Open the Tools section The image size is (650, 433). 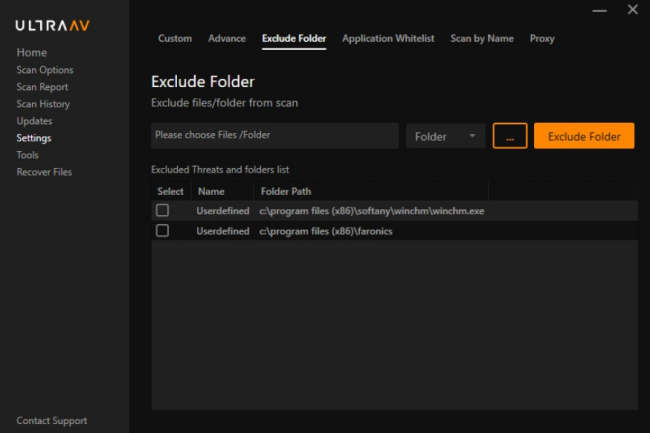27,155
